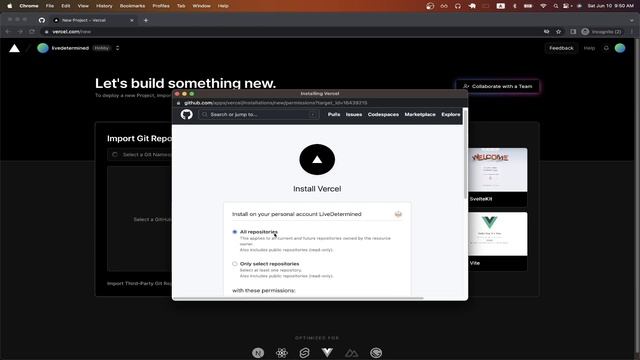Open the user avatar menu in Vercel header
Image resolution: width=640 pixels, height=360 pixels.
(620, 48)
